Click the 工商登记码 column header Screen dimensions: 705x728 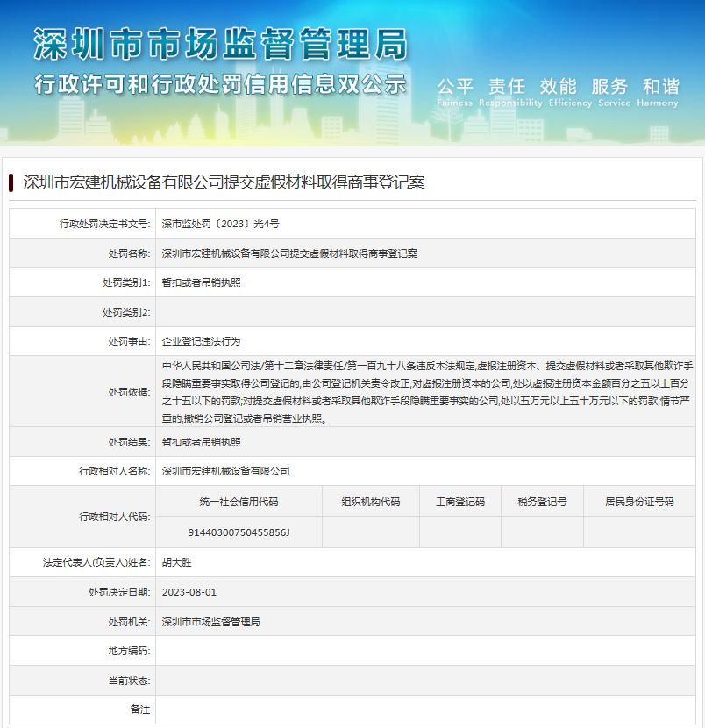pyautogui.click(x=460, y=502)
